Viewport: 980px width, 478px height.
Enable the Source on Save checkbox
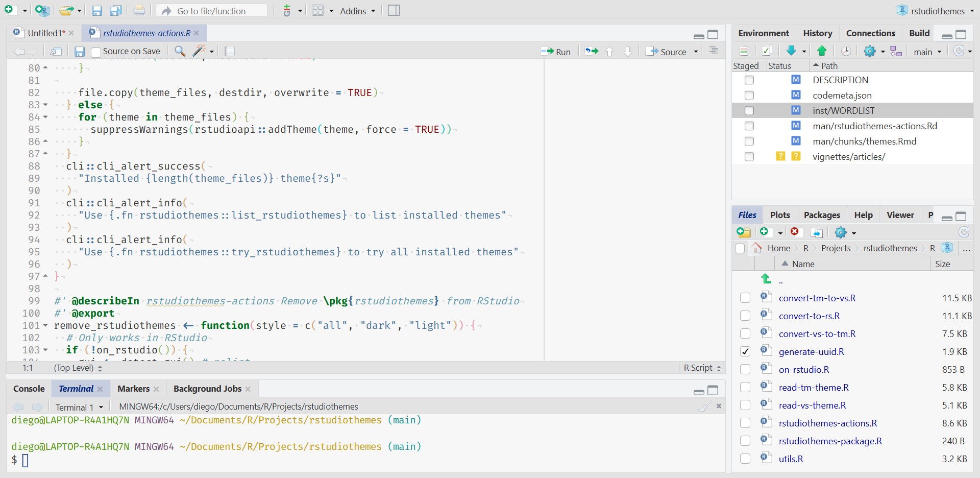[x=96, y=52]
